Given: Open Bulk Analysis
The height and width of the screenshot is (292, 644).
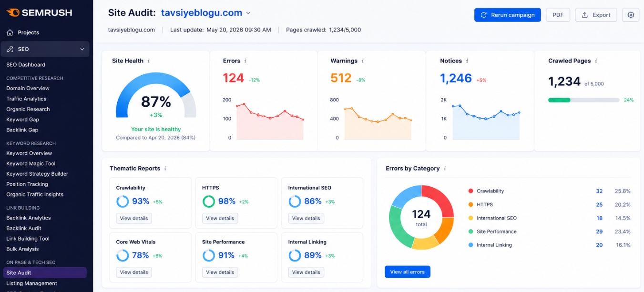Looking at the screenshot, I should pos(22,249).
